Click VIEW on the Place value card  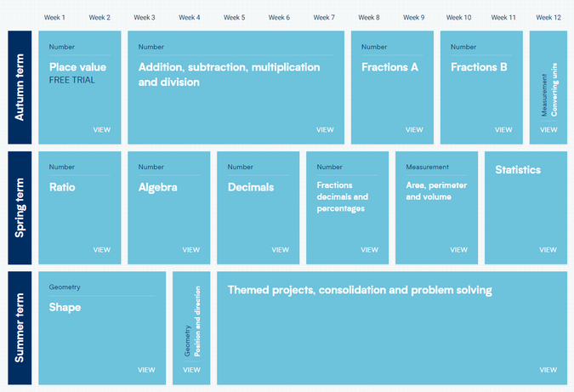click(x=102, y=129)
